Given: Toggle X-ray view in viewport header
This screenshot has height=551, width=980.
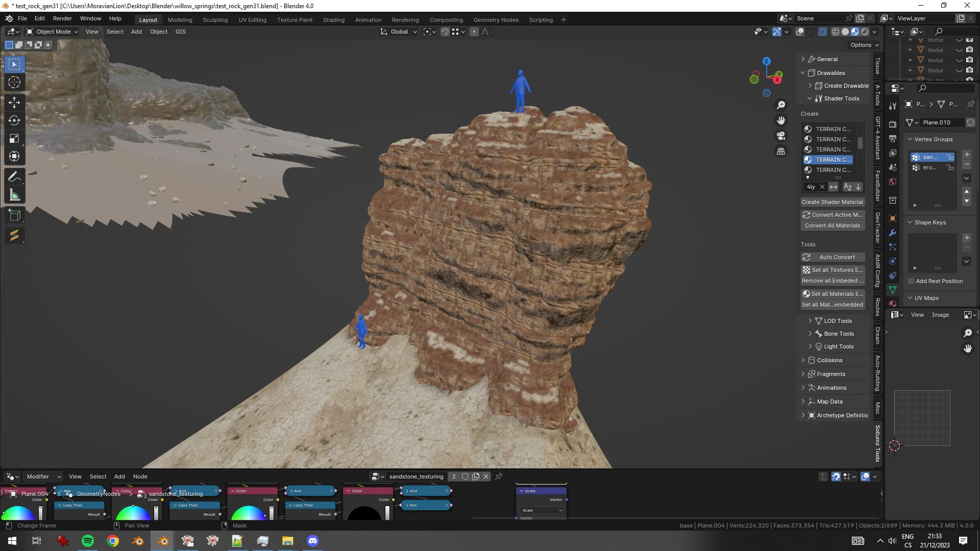Looking at the screenshot, I should pyautogui.click(x=822, y=32).
